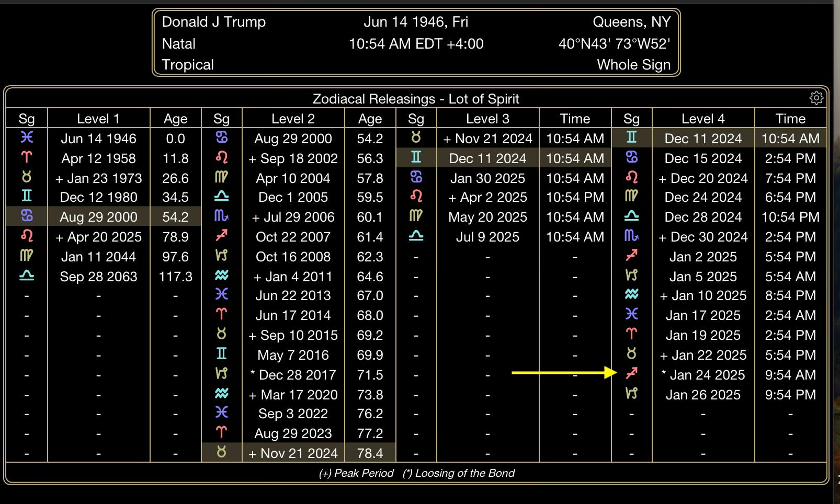Click the time value 10:54 PM for Apr 2 2025
The image size is (840, 504).
[x=575, y=197]
